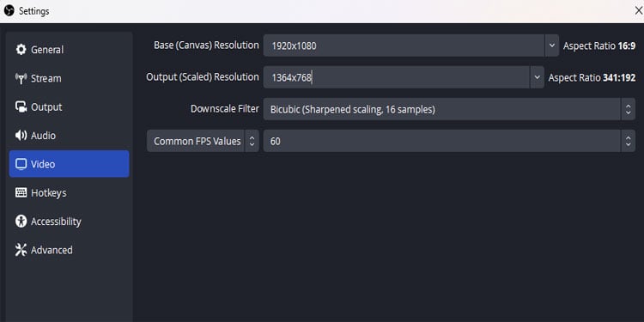The image size is (644, 322).
Task: Click the OBS logo in title bar
Action: point(9,11)
